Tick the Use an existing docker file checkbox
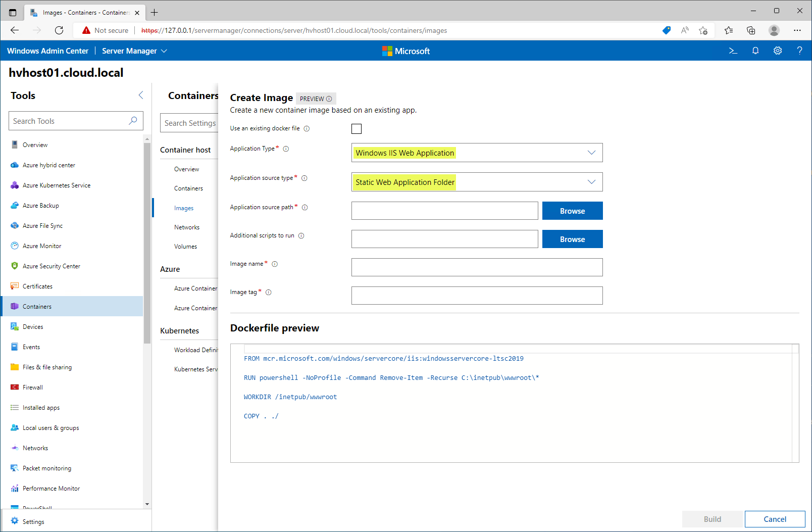This screenshot has height=532, width=812. (x=357, y=129)
